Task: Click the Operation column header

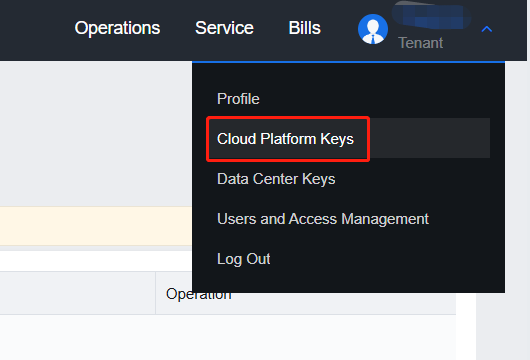Action: (198, 294)
